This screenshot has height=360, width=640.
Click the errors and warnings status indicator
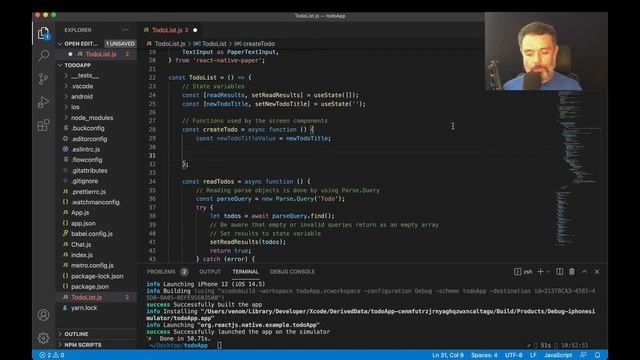pyautogui.click(x=52, y=355)
